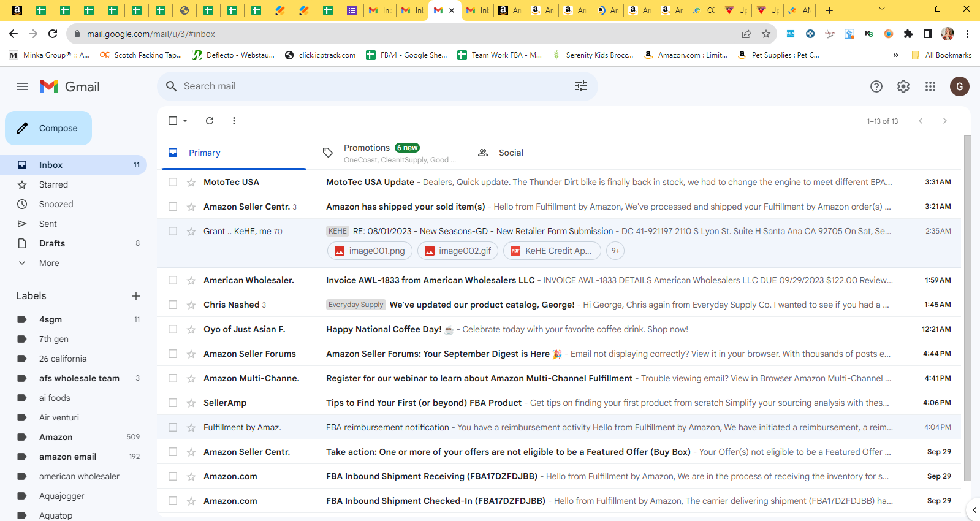This screenshot has height=521, width=980.
Task: Go to next page of messages
Action: point(945,121)
